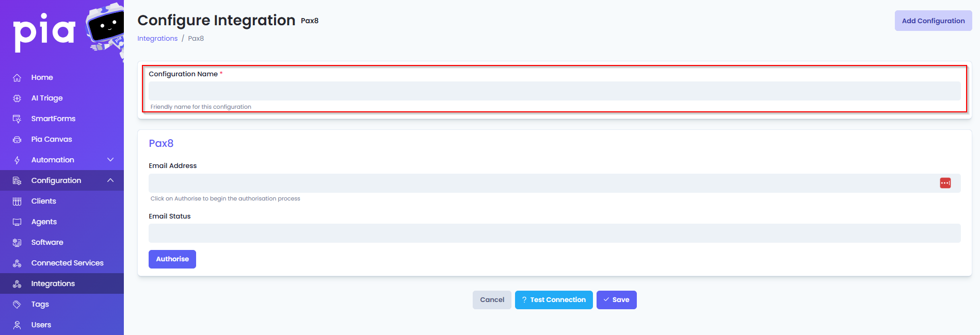
Task: Go back via Integrations breadcrumb link
Action: (x=157, y=39)
